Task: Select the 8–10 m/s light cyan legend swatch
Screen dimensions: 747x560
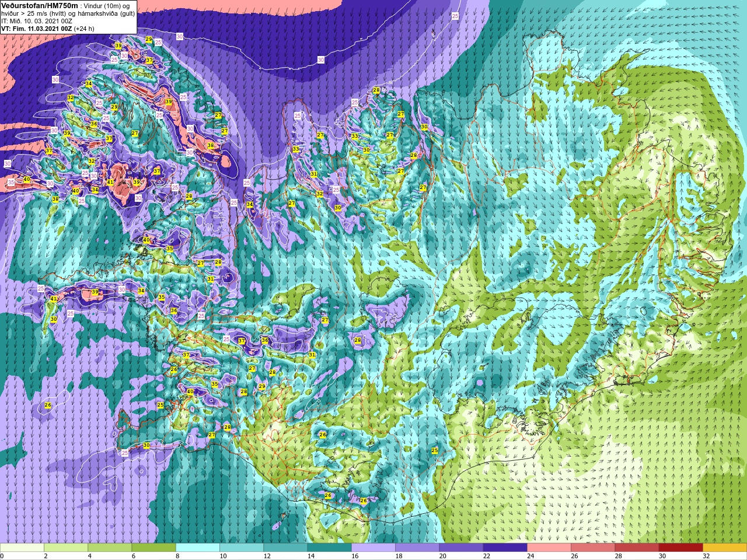Action: (198, 548)
